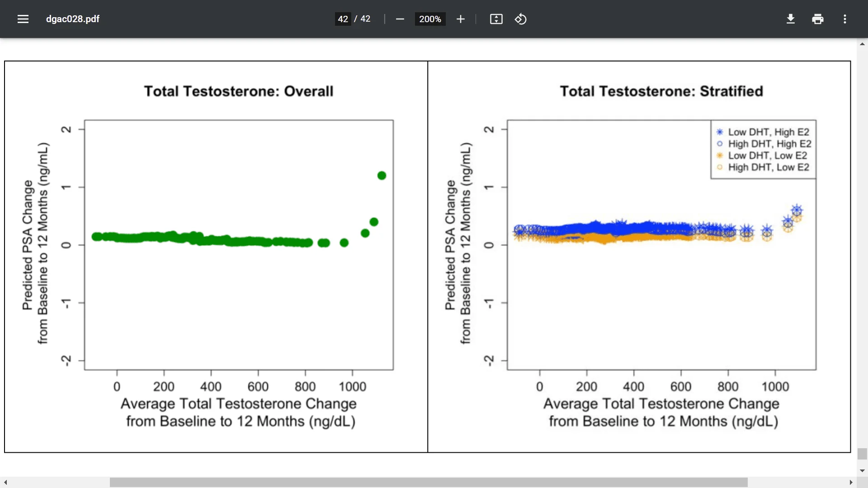The width and height of the screenshot is (868, 488).
Task: Click the zoom out minus button
Action: point(400,19)
